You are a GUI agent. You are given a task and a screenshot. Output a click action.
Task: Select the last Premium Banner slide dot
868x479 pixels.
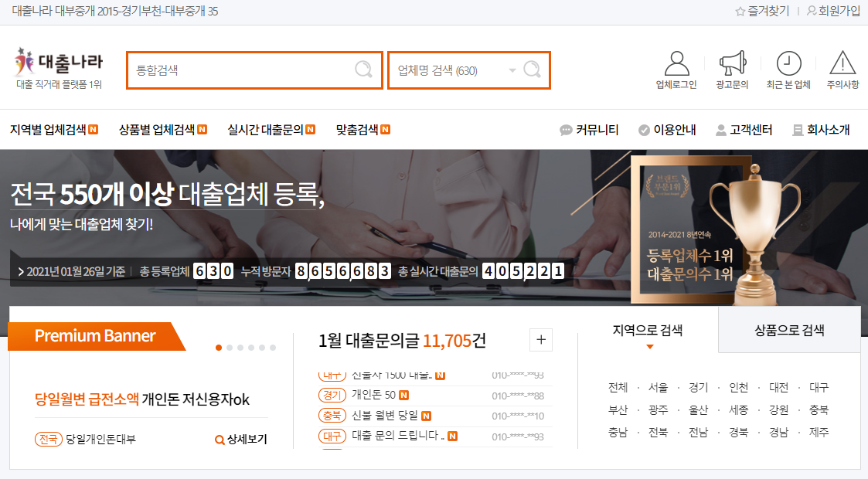(x=272, y=348)
